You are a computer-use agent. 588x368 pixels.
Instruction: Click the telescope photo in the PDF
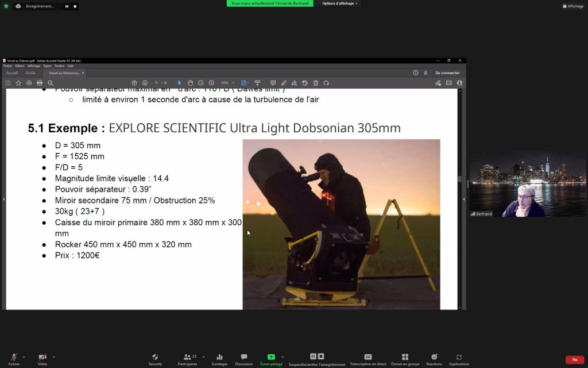coord(341,224)
